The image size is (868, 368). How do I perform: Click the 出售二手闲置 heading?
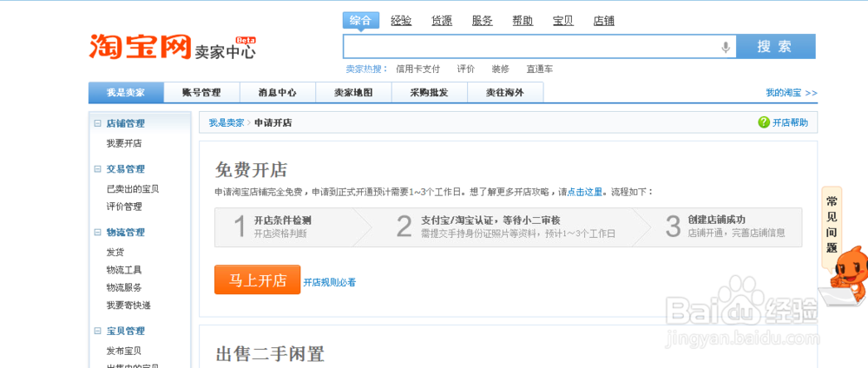click(270, 353)
